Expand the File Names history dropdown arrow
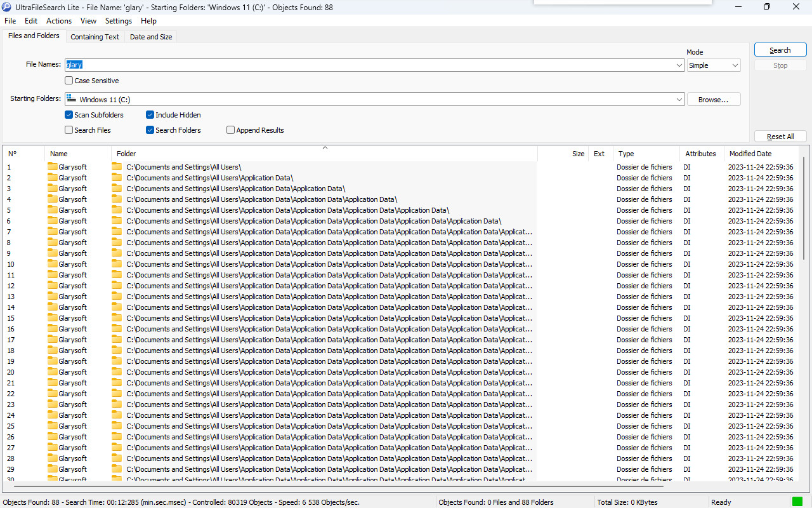 click(680, 65)
